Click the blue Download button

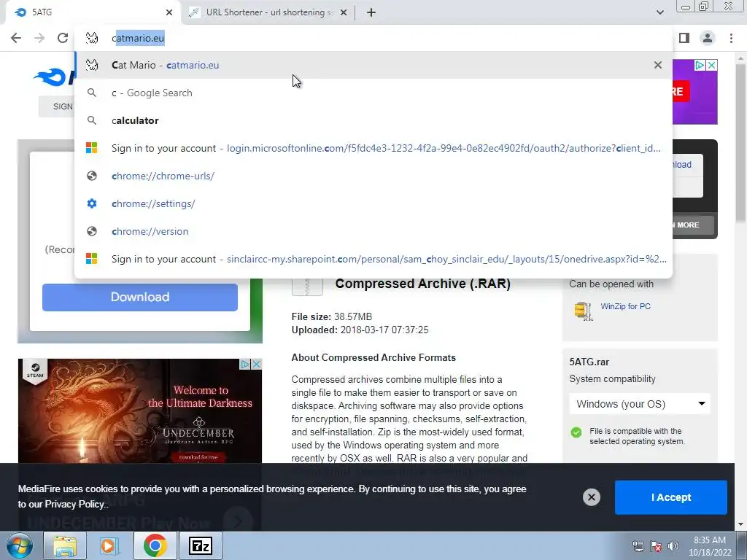[x=139, y=297]
